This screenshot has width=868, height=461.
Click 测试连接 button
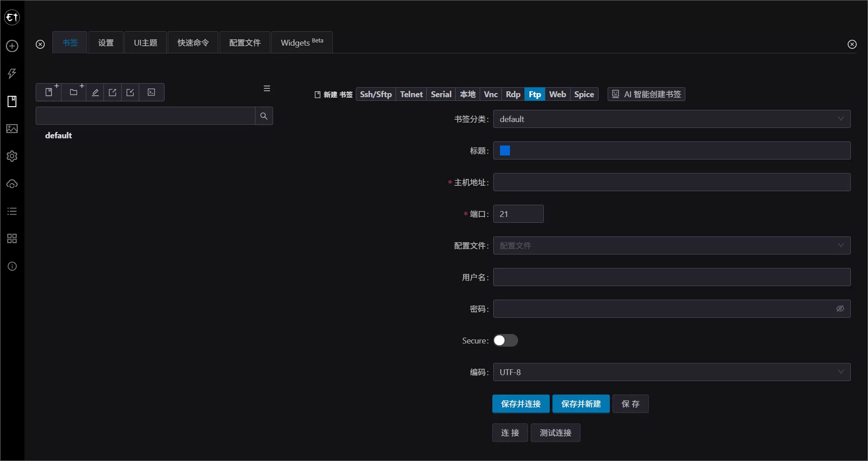click(556, 433)
